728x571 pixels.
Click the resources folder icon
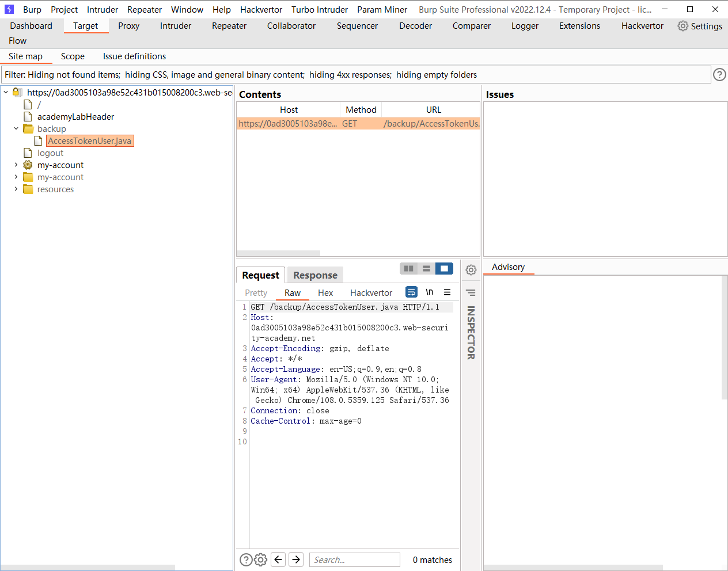[28, 189]
